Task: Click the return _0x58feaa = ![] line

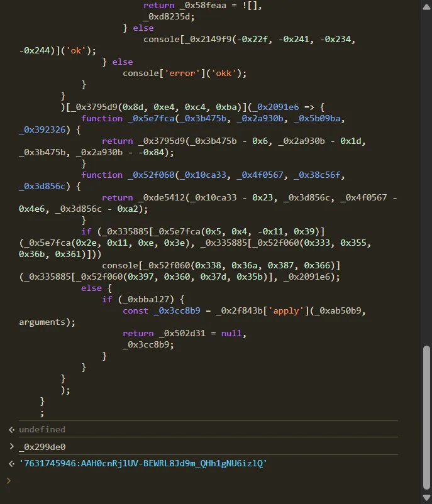Action: pos(202,6)
